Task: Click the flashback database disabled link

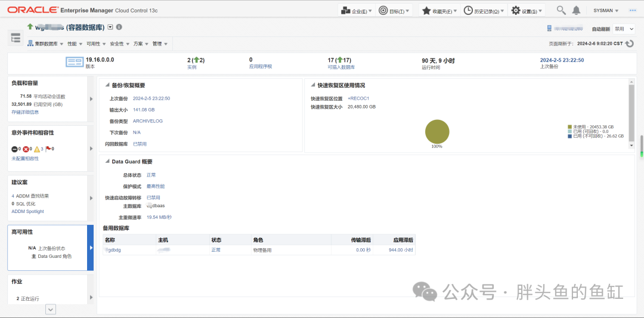Action: click(x=140, y=144)
